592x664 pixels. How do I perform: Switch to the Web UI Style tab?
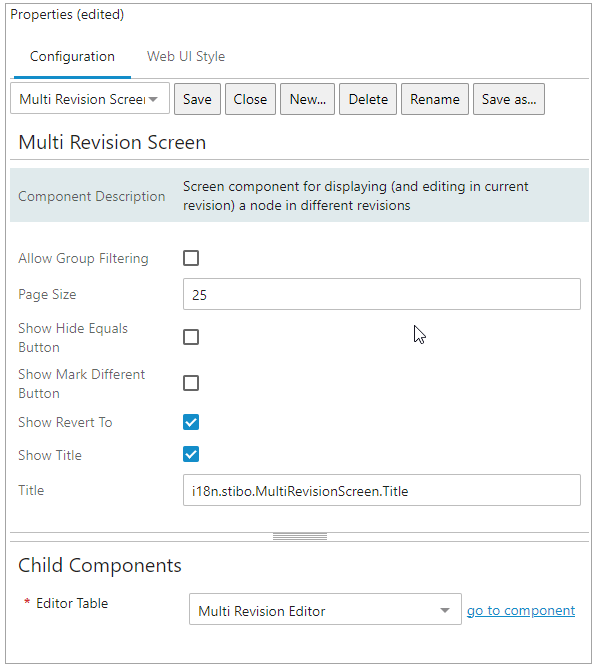tap(186, 56)
